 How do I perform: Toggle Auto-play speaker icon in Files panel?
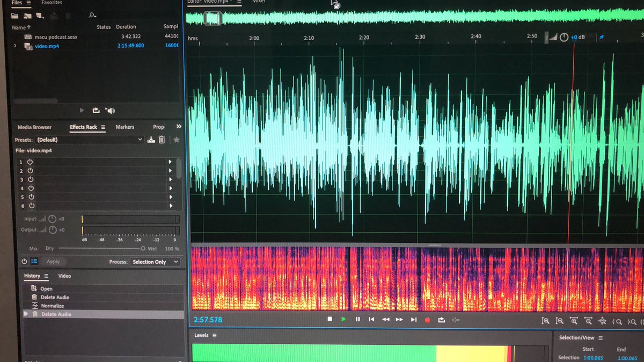pos(110,110)
